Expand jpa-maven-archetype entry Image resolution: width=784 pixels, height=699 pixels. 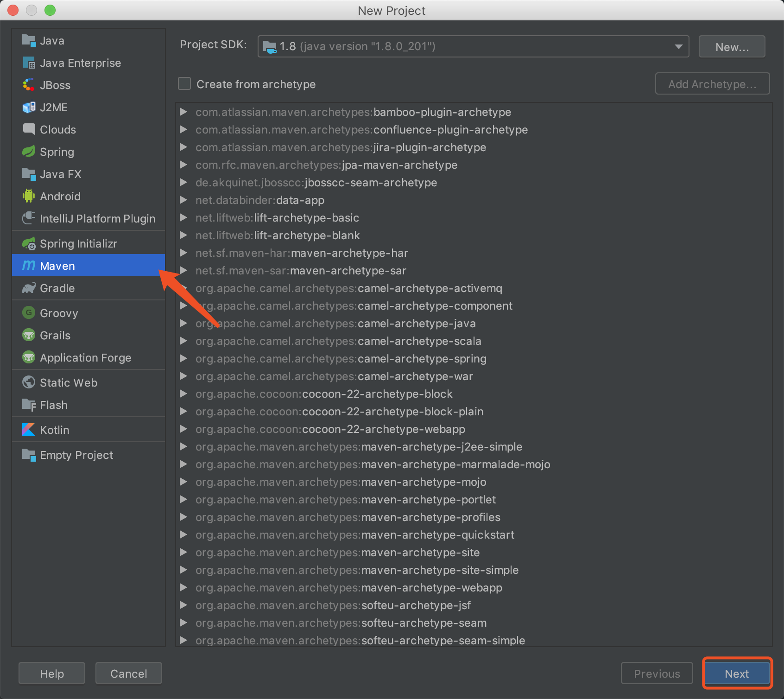(183, 165)
